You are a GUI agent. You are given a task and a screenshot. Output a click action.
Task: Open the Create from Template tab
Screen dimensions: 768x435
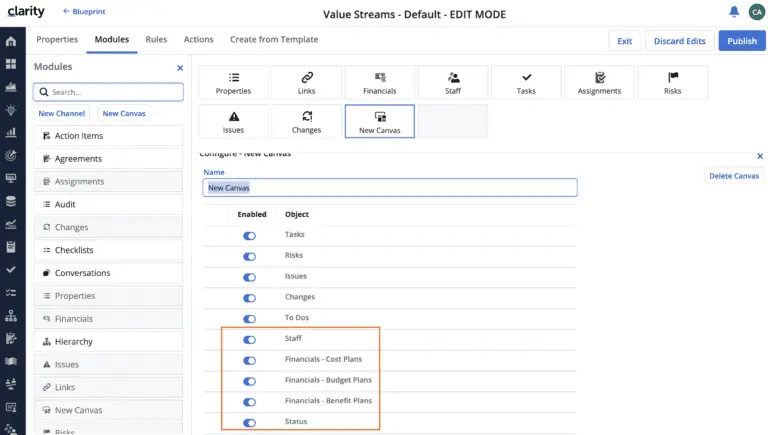coord(274,40)
